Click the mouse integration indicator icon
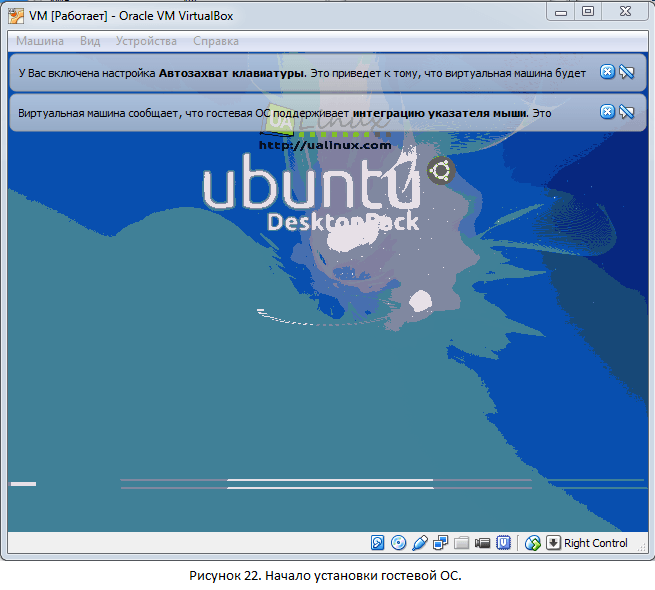Image resolution: width=655 pixels, height=590 pixels. pos(533,543)
